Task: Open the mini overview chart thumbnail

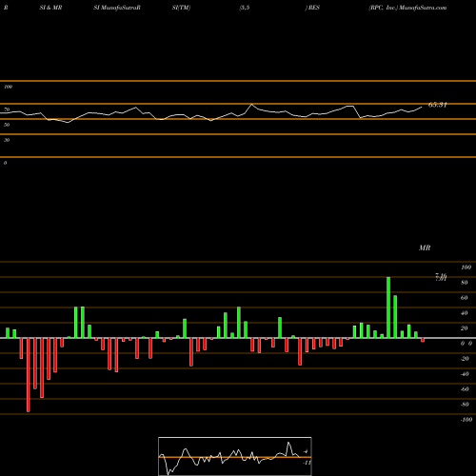Action: (x=235, y=456)
